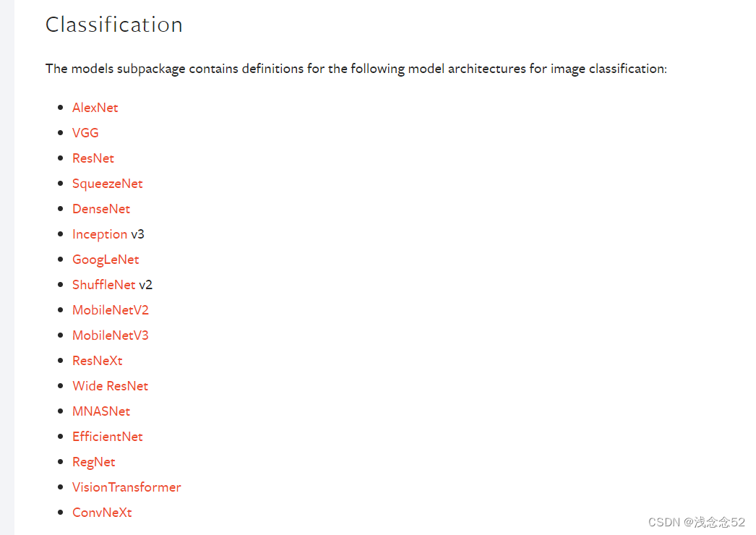
Task: Click the CSDN watermark text
Action: pos(696,522)
